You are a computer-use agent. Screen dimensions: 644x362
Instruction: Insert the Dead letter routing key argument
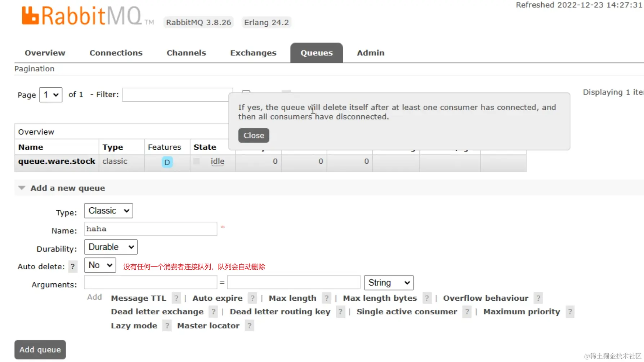pos(280,312)
